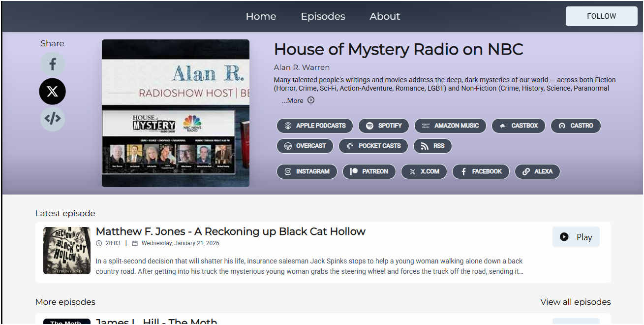Listen on Pocket Casts
The width and height of the screenshot is (644, 325).
[x=373, y=146]
